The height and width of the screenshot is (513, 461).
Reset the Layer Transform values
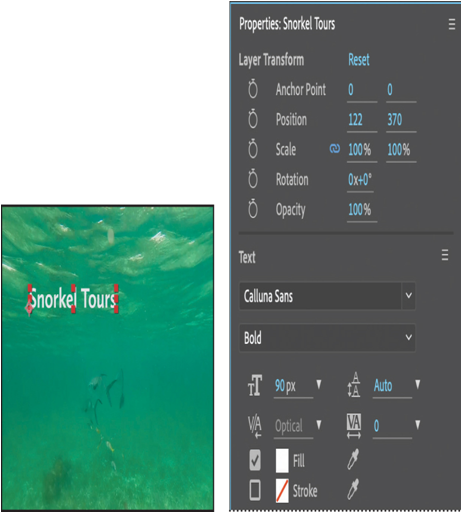[359, 60]
